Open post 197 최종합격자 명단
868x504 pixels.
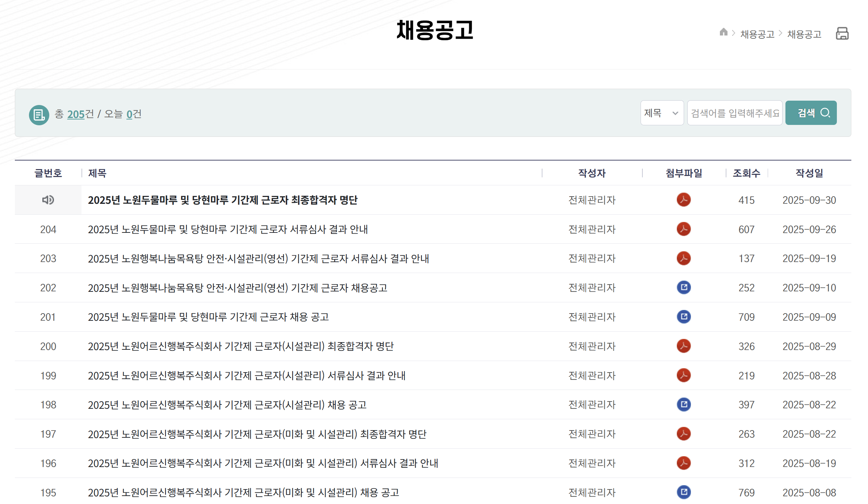257,434
